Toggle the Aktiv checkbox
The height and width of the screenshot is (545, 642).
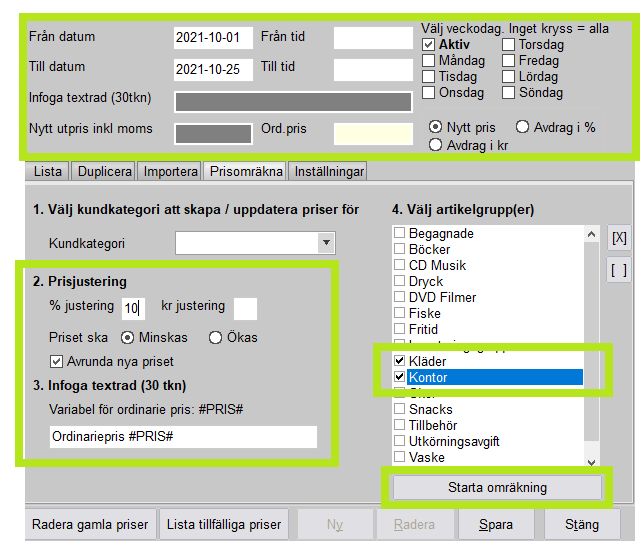pyautogui.click(x=429, y=45)
